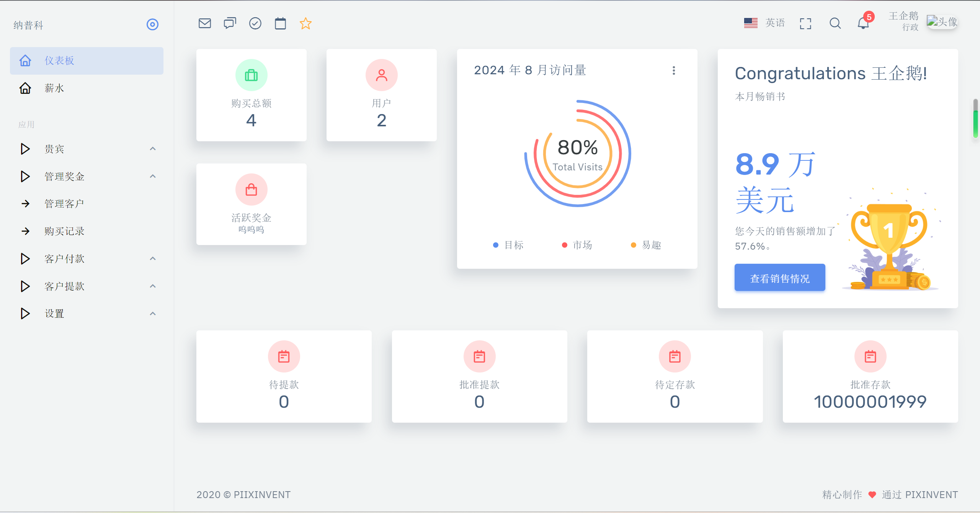This screenshot has width=980, height=513.
Task: Select 薪水 in the sidebar
Action: [54, 88]
